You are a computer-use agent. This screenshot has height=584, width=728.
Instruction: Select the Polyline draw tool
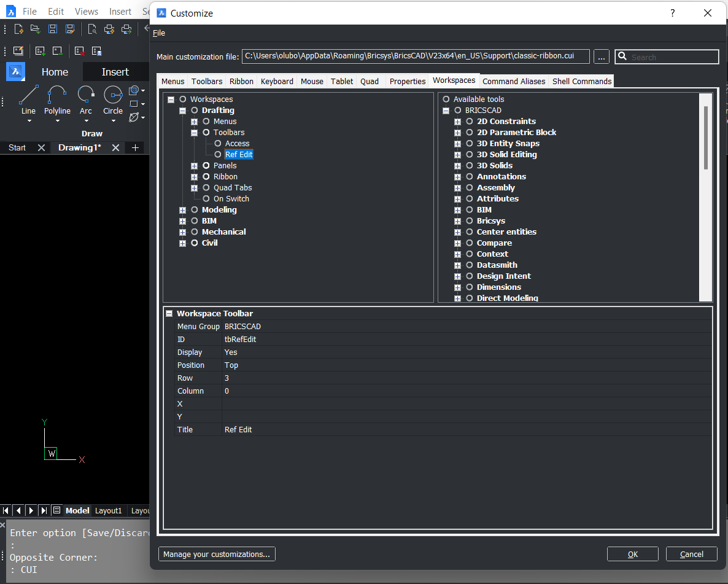[x=57, y=100]
